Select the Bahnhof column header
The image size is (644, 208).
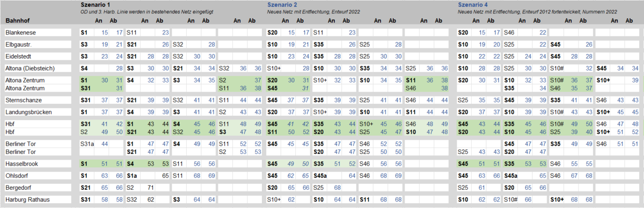point(19,21)
